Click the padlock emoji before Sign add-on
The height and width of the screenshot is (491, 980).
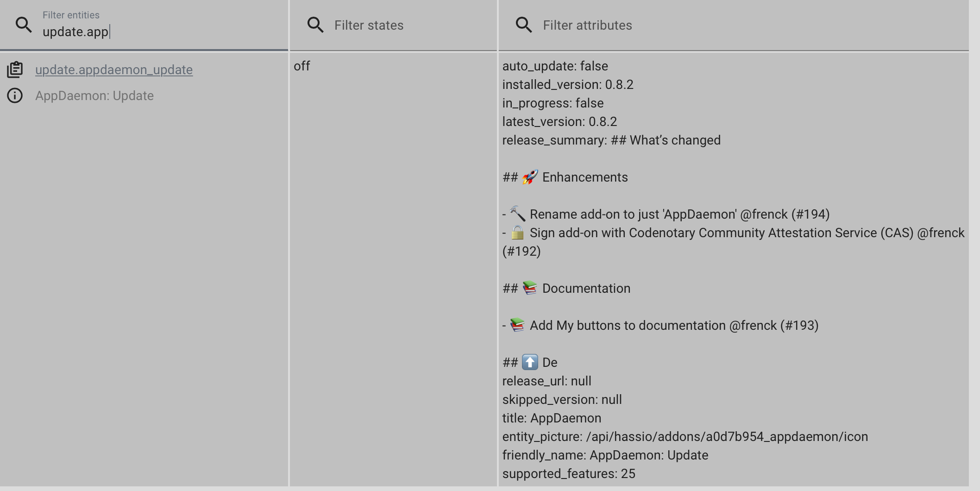point(517,233)
